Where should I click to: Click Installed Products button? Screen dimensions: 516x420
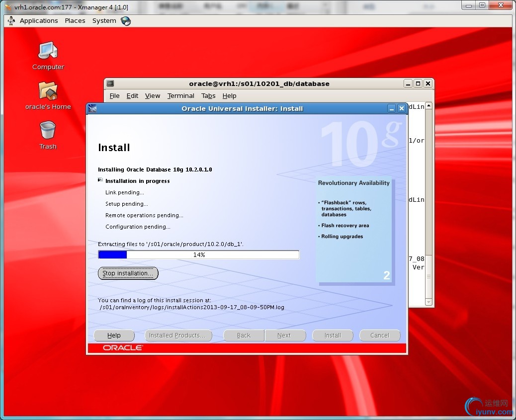pyautogui.click(x=178, y=336)
